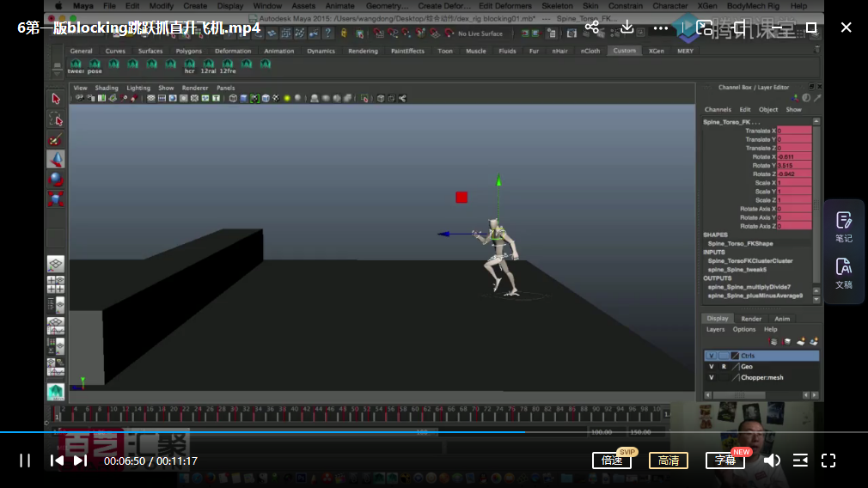Click the Rotate X value field
The image size is (868, 488).
(794, 157)
